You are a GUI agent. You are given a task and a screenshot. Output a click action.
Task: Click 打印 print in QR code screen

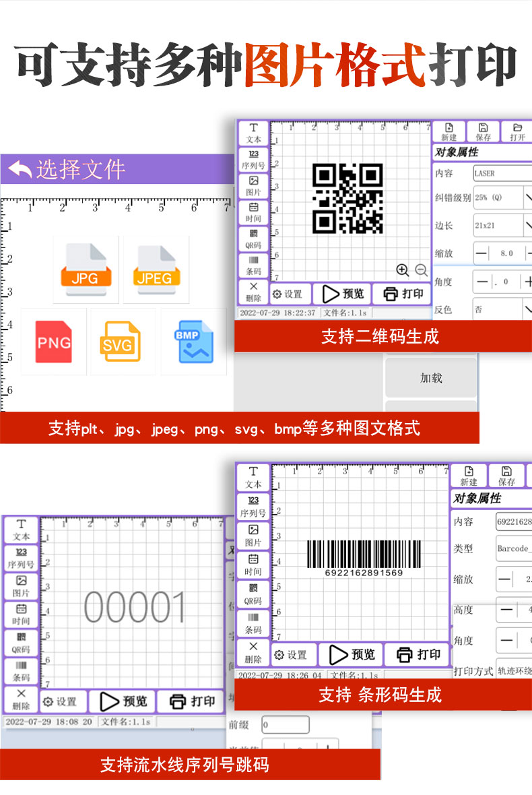[403, 294]
